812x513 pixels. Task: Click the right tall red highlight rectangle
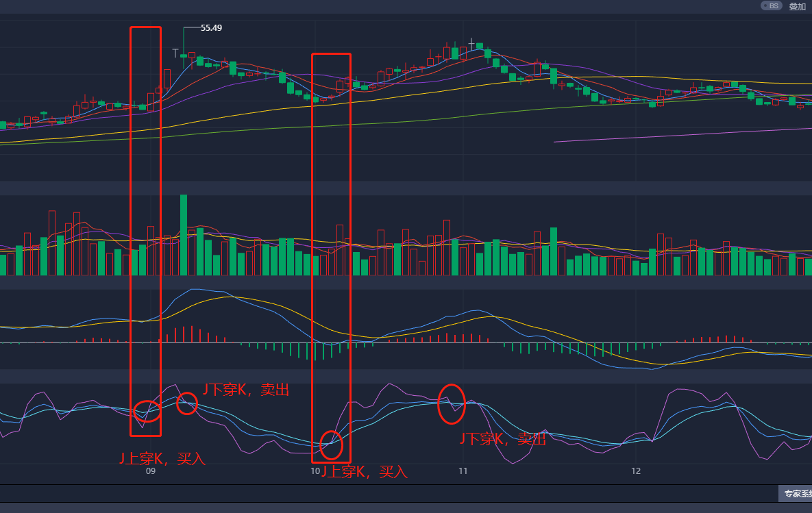click(x=331, y=257)
